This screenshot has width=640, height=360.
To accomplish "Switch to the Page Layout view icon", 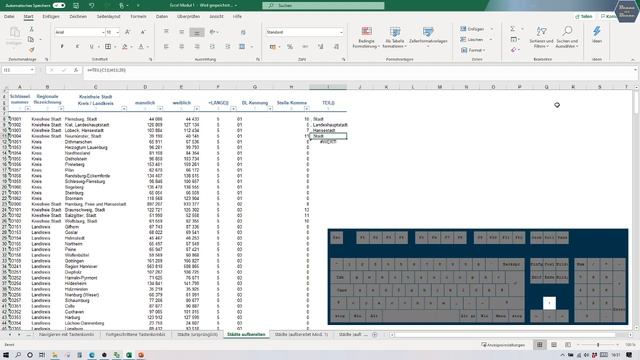I will tap(553, 345).
